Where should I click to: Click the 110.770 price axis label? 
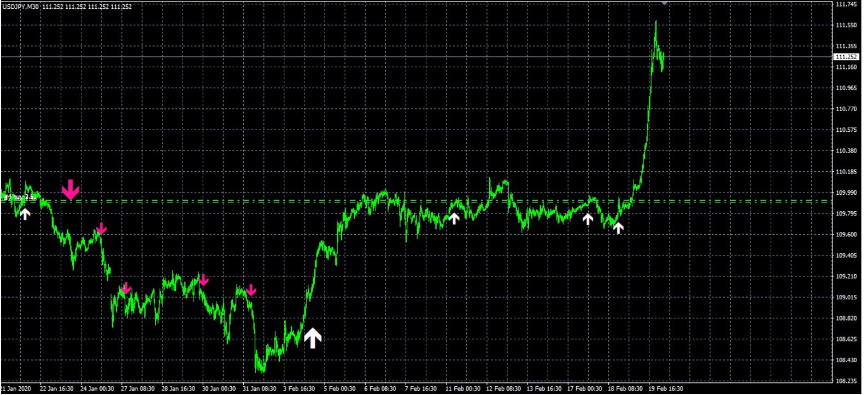[847, 109]
